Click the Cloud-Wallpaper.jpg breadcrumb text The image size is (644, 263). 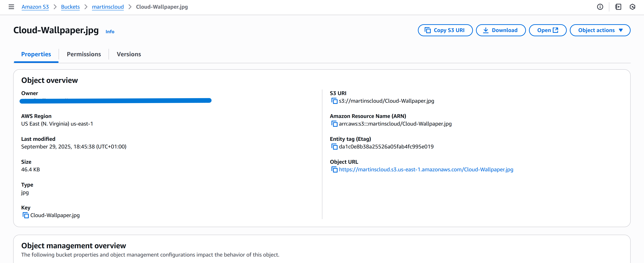162,7
